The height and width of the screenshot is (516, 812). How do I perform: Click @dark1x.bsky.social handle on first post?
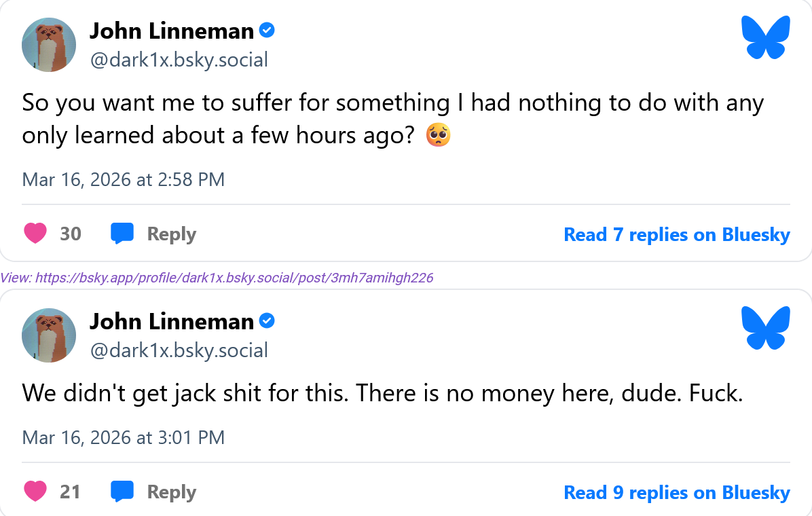179,60
